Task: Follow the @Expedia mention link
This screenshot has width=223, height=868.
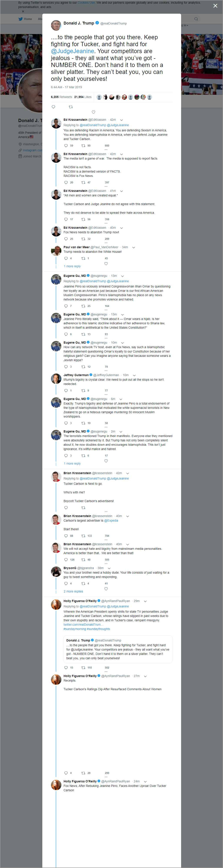Action: [x=111, y=520]
